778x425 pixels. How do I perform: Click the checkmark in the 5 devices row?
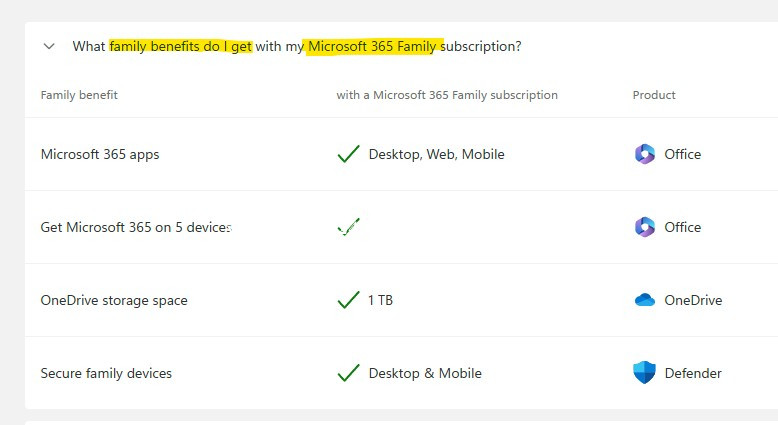point(348,228)
